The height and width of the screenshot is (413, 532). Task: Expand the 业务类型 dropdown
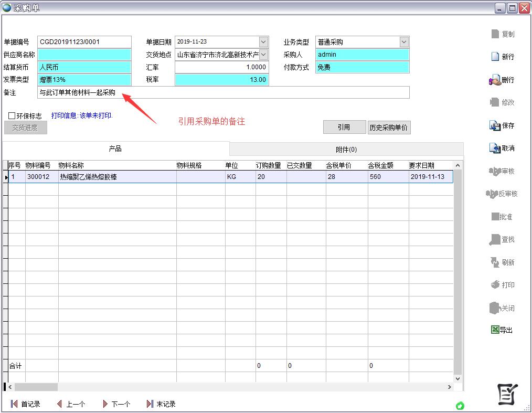(404, 42)
